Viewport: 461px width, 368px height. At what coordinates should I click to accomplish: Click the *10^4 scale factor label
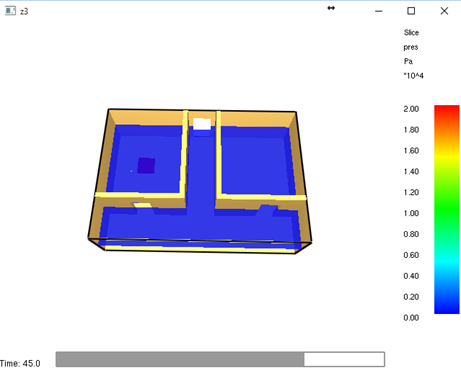[413, 76]
